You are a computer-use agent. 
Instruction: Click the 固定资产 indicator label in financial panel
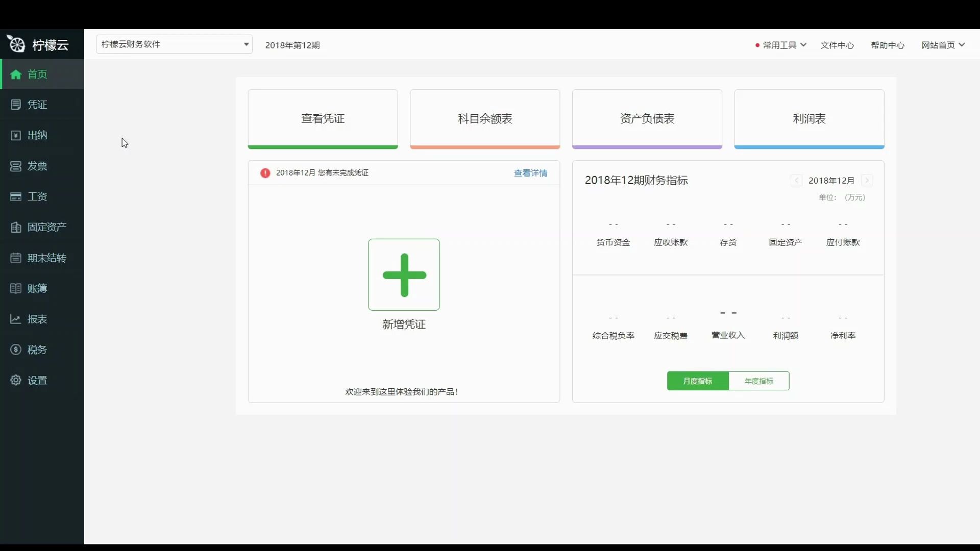(x=786, y=242)
